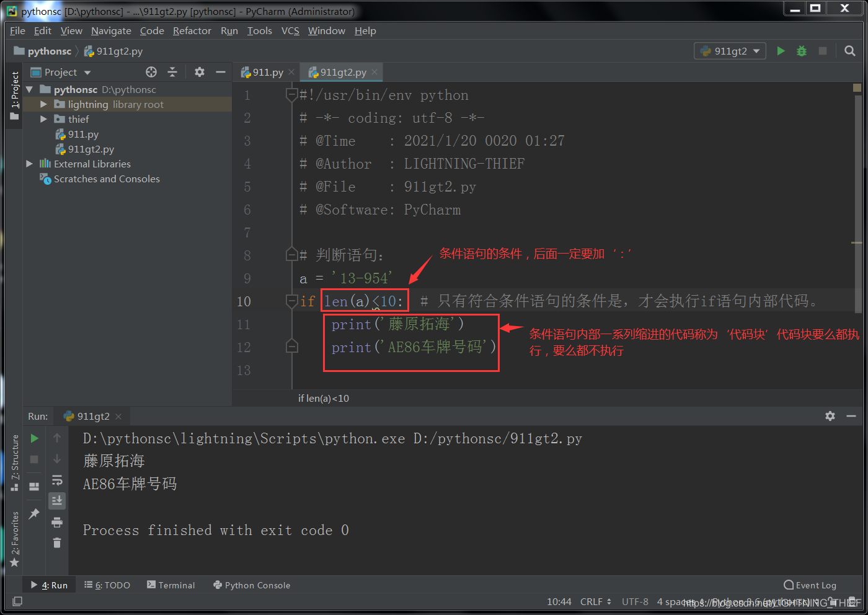Image resolution: width=868 pixels, height=615 pixels.
Task: Hide the Run tool window
Action: click(851, 416)
